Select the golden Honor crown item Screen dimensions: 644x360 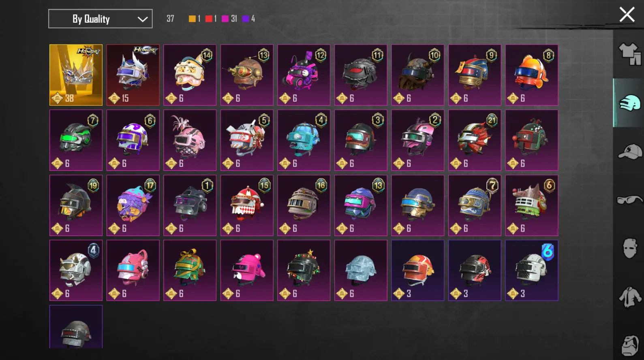[76, 75]
